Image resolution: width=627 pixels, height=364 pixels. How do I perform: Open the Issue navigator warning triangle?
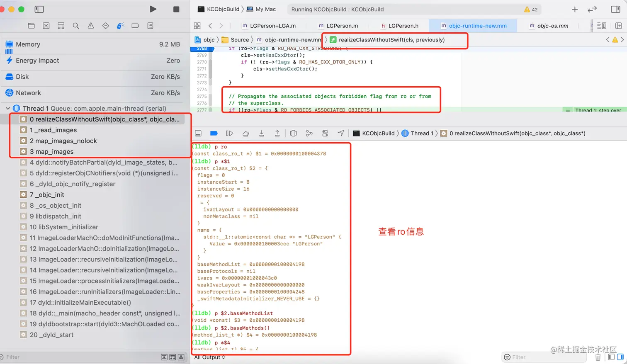tap(91, 26)
